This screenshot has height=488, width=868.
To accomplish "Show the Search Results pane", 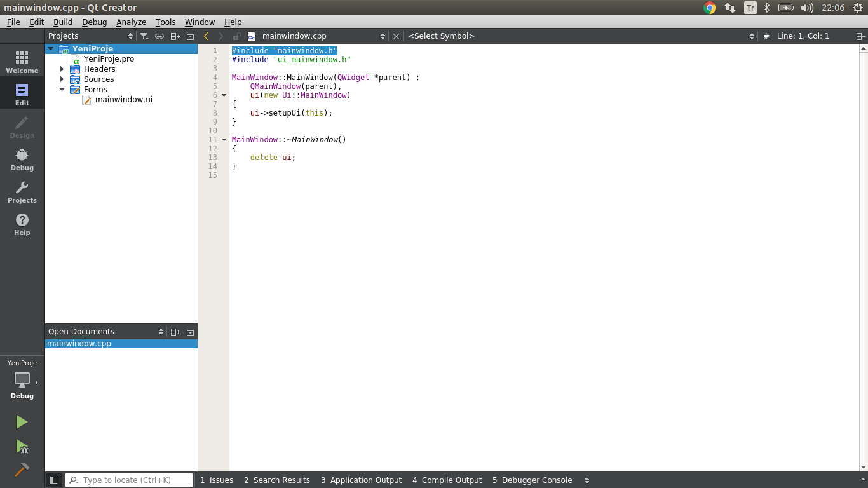I will pos(277,480).
